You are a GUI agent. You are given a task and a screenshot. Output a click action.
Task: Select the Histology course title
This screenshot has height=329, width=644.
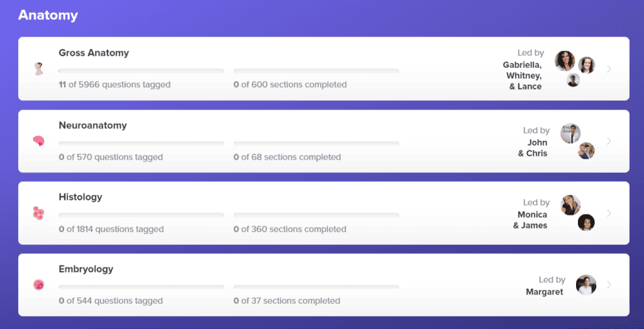80,197
